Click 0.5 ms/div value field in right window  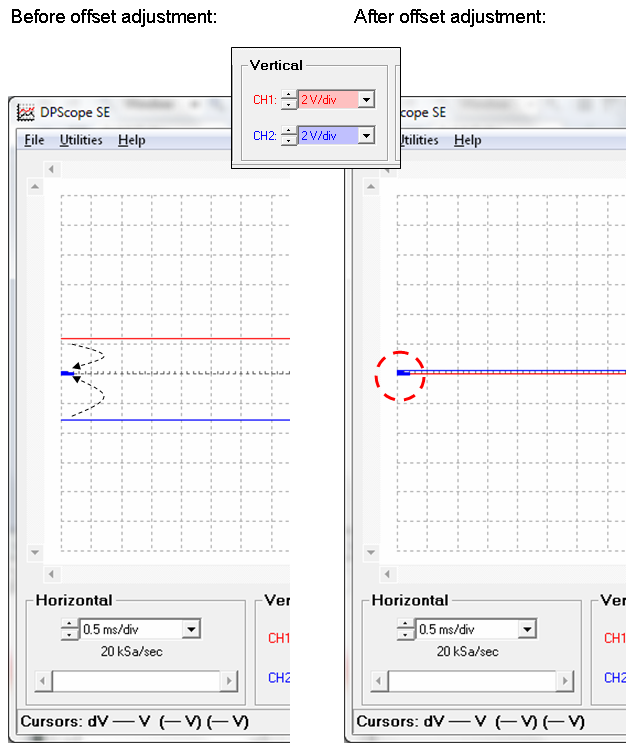467,629
